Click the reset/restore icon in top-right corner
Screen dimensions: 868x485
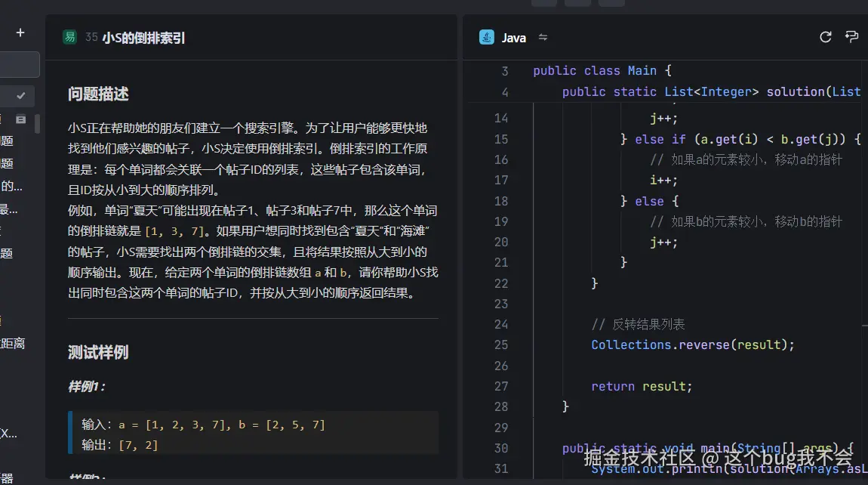tap(851, 36)
